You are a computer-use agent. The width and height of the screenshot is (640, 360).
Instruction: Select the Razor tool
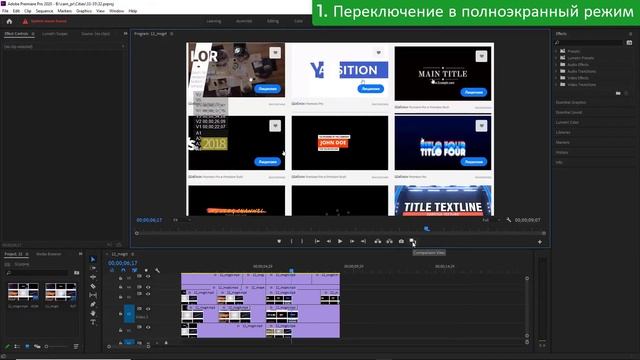pos(93,286)
